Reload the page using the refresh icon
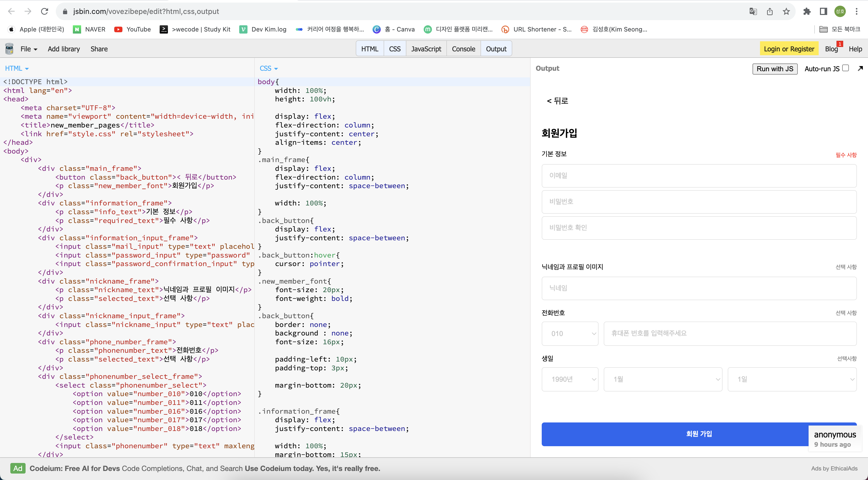 44,11
